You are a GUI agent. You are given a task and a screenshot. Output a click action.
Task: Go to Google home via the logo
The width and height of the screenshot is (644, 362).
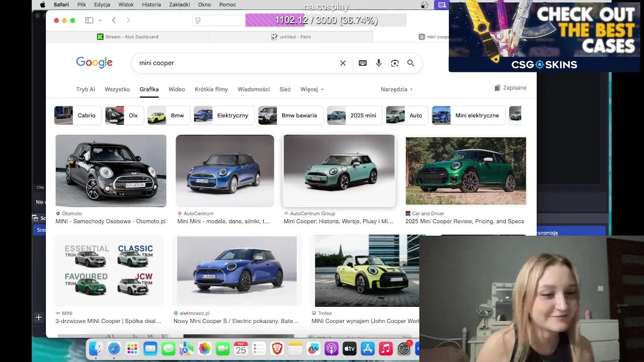point(94,62)
